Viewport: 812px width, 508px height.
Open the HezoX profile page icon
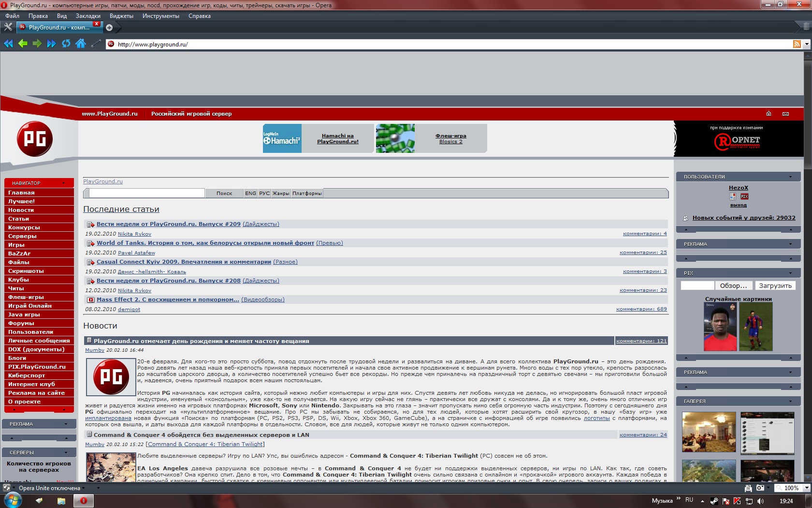point(733,196)
